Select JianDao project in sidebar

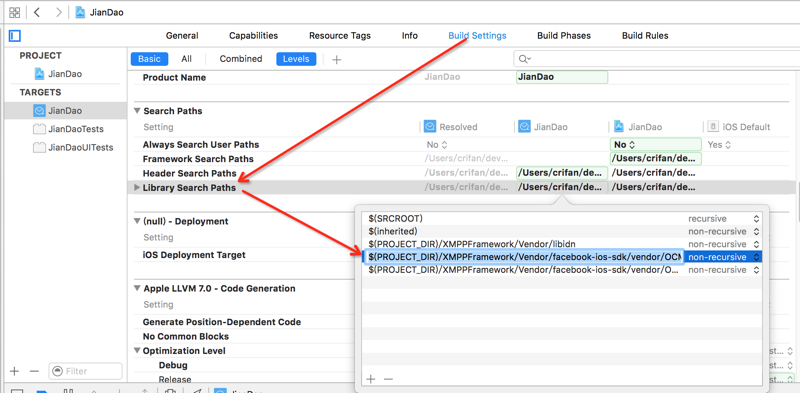[58, 74]
